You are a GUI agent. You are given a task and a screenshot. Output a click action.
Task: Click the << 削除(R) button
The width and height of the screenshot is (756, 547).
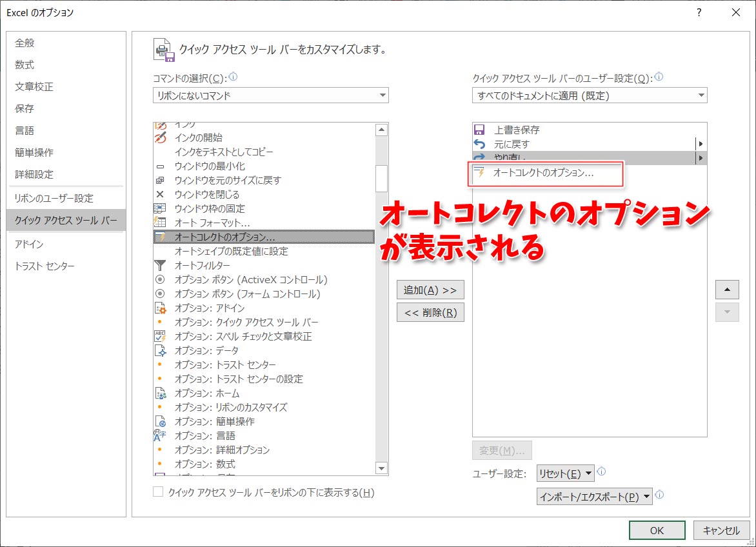pyautogui.click(x=430, y=313)
